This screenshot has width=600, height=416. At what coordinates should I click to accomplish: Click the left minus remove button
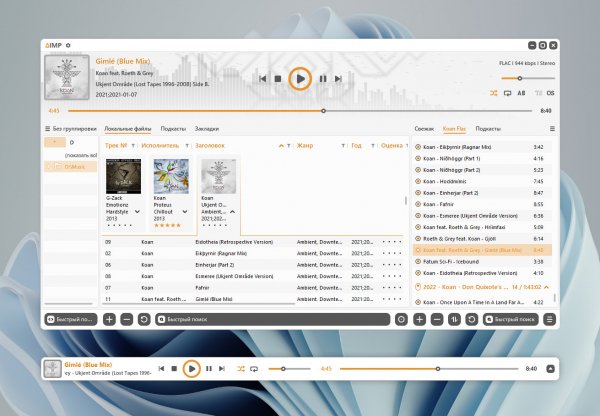(x=127, y=319)
